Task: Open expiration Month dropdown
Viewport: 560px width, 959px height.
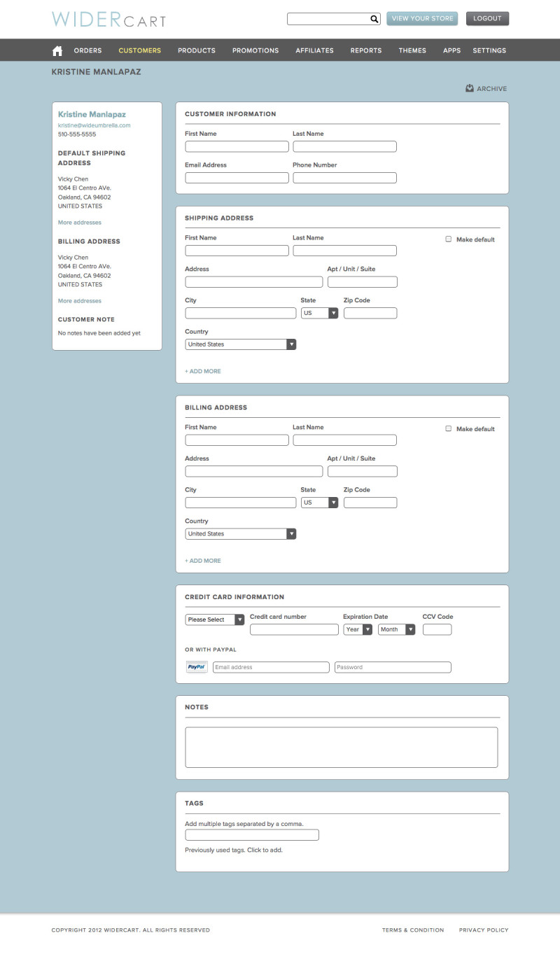Action: [x=396, y=629]
